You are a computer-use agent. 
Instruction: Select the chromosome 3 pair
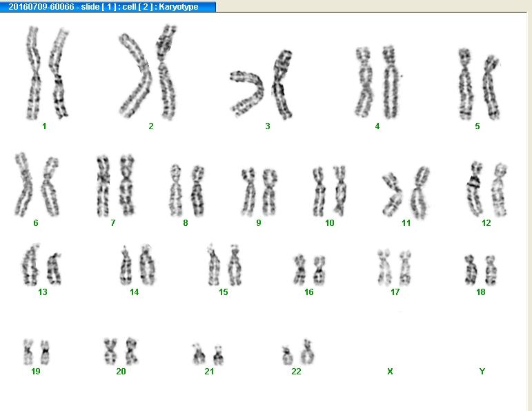pos(262,84)
